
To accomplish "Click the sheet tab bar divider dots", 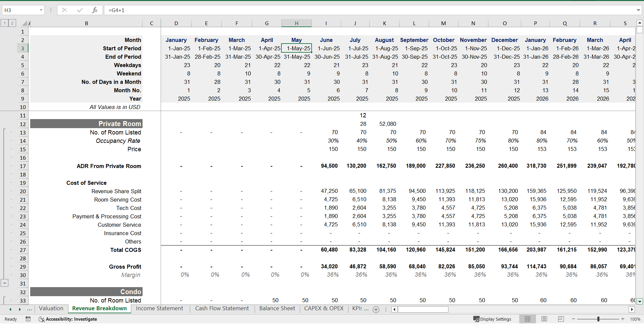I will [x=386, y=309].
